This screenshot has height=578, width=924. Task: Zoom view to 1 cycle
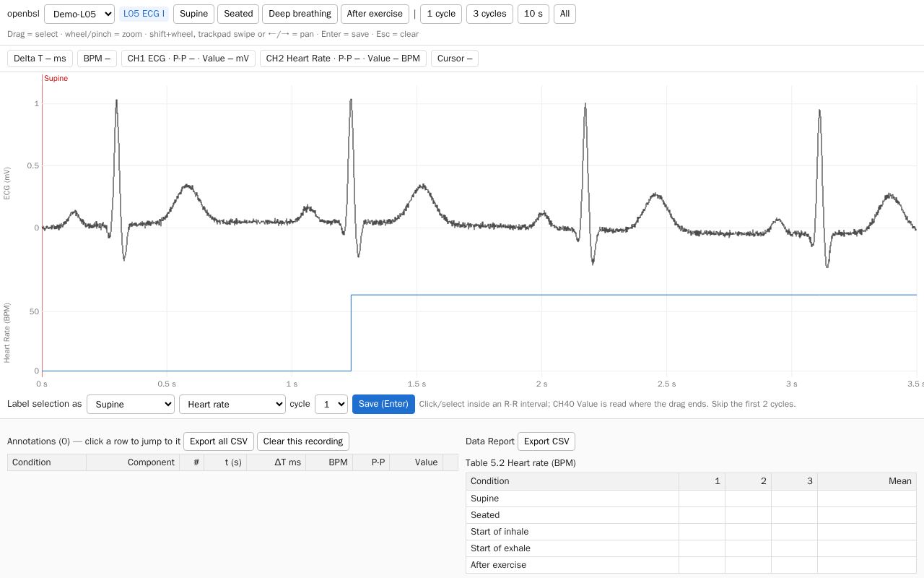[441, 14]
